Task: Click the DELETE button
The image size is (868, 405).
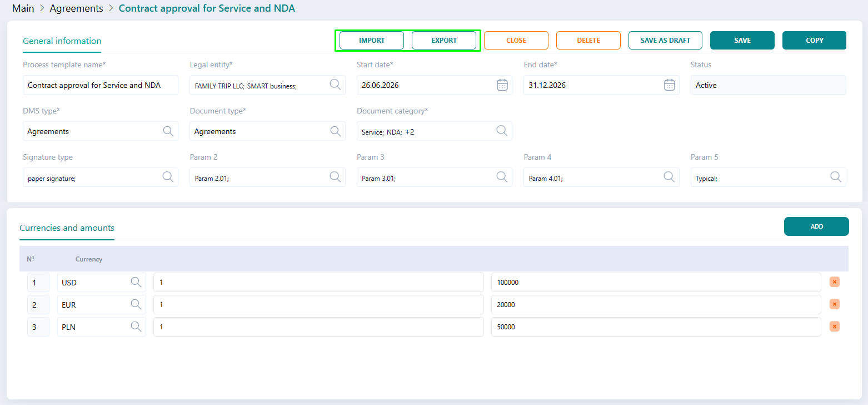Action: click(x=588, y=41)
